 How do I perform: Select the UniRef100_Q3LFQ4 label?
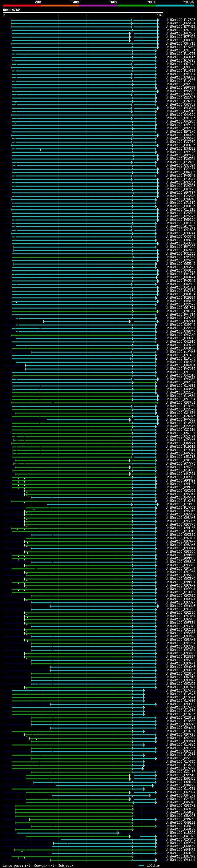pyautogui.click(x=180, y=50)
